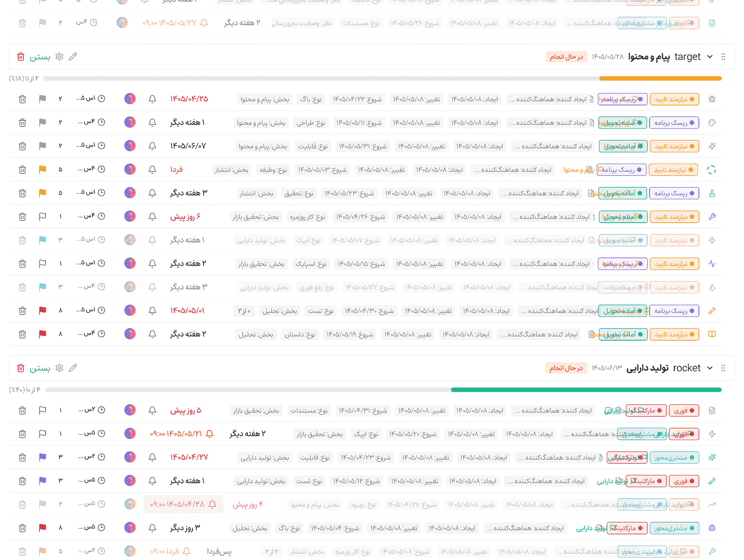Click the بستن link in the پیام و محتوا group
The height and width of the screenshot is (560, 744).
[x=40, y=57]
